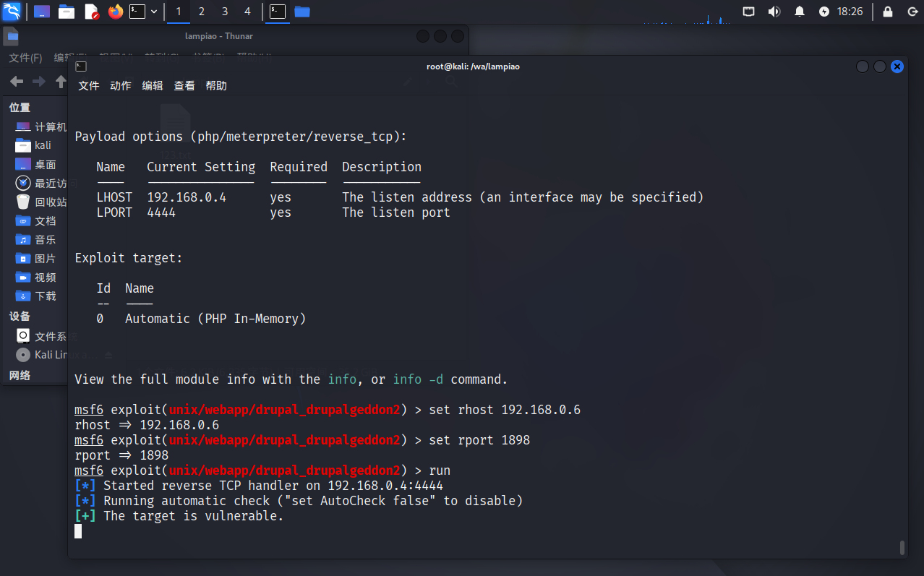Open the text editor launcher in panel
924x576 pixels.
(x=91, y=12)
